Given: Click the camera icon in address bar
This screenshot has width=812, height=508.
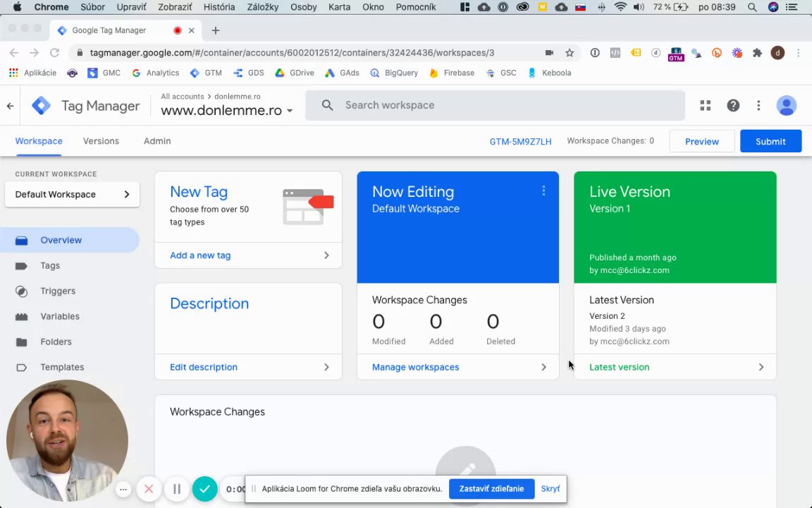Looking at the screenshot, I should pyautogui.click(x=550, y=52).
